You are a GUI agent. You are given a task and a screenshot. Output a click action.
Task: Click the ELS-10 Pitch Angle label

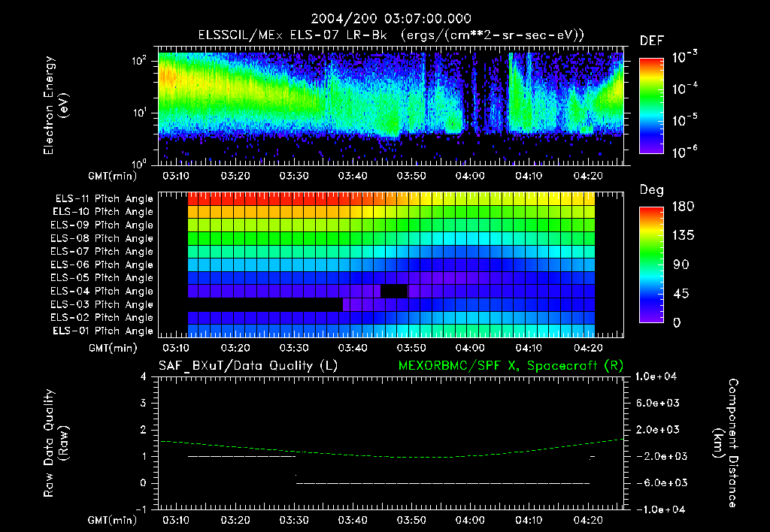click(103, 212)
